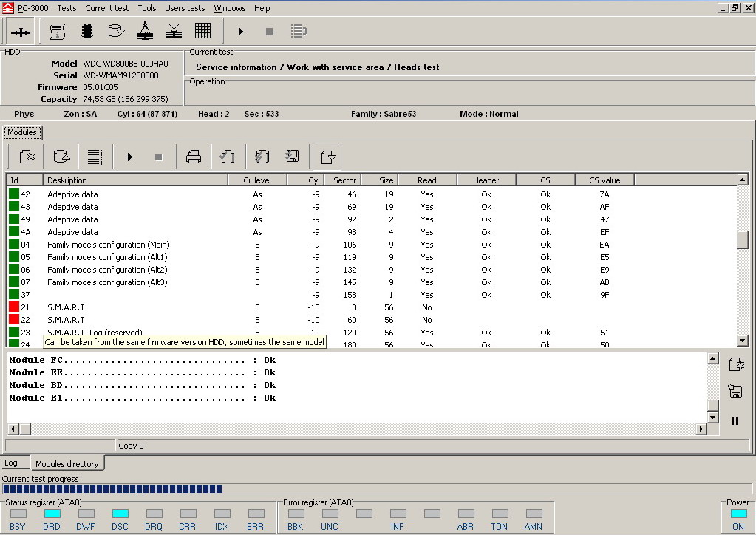Sort by the Cyl column header
Viewport: 756px width, 535px height.
click(x=304, y=180)
